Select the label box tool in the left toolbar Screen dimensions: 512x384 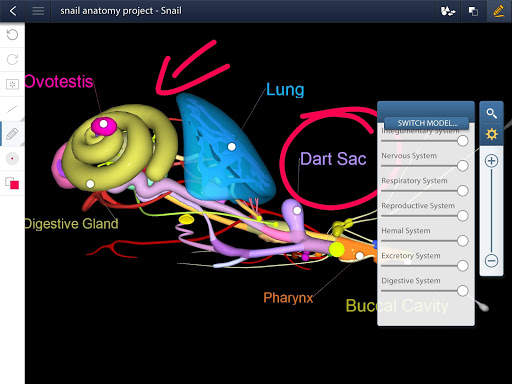12,84
